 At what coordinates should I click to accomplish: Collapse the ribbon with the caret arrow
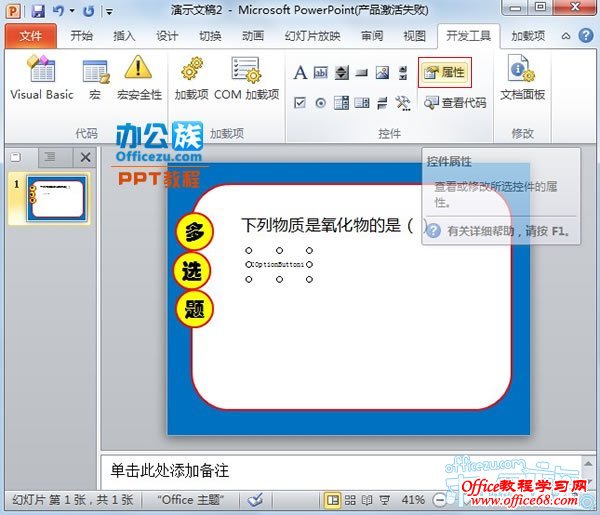point(566,36)
